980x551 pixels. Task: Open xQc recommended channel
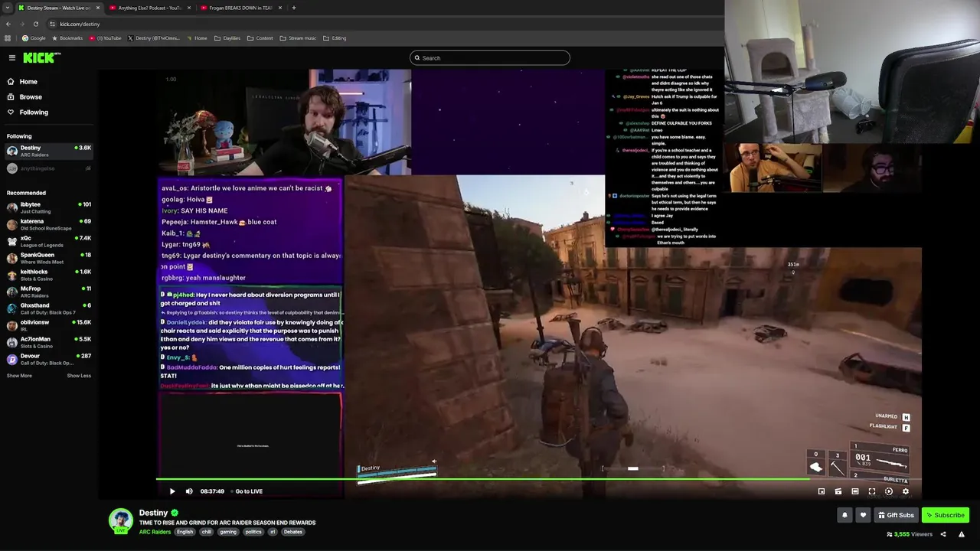tap(48, 241)
